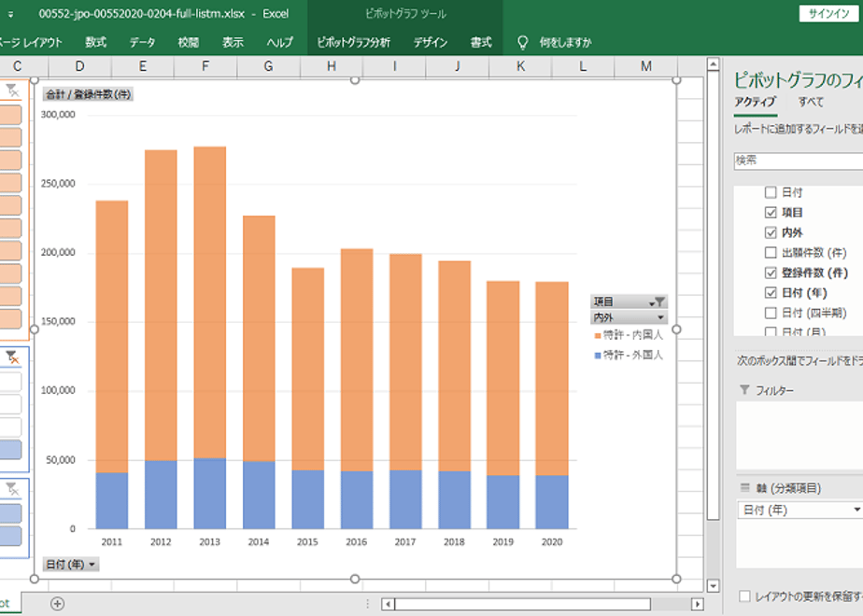Open the 書式 ribbon tab
The width and height of the screenshot is (863, 616).
pyautogui.click(x=480, y=42)
